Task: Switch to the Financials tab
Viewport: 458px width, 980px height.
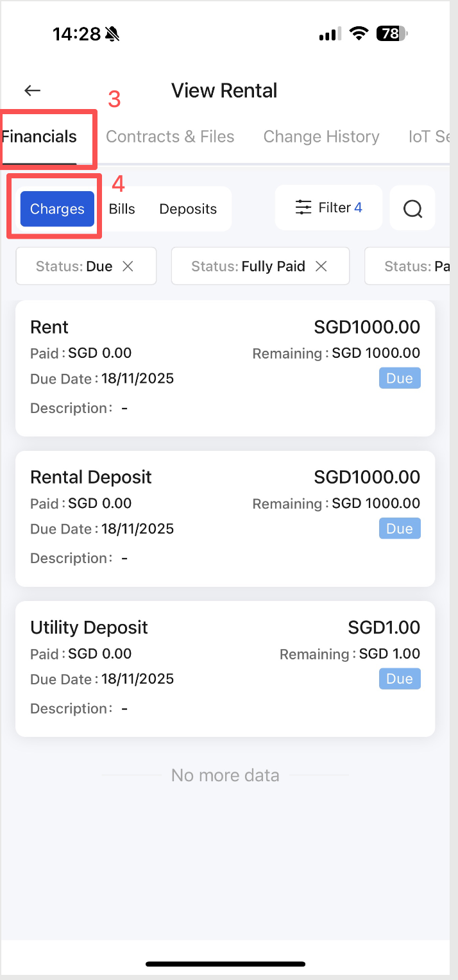Action: 40,137
